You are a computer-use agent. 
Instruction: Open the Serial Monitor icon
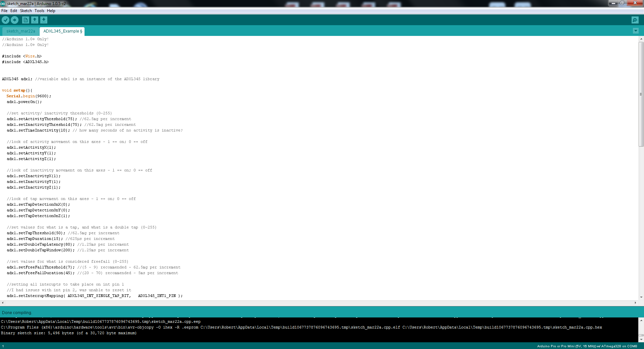pos(635,20)
